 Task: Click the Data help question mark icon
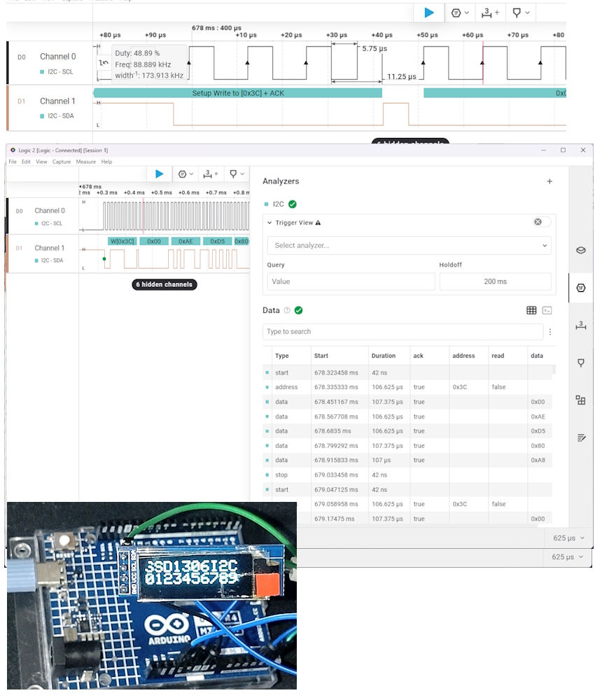287,310
